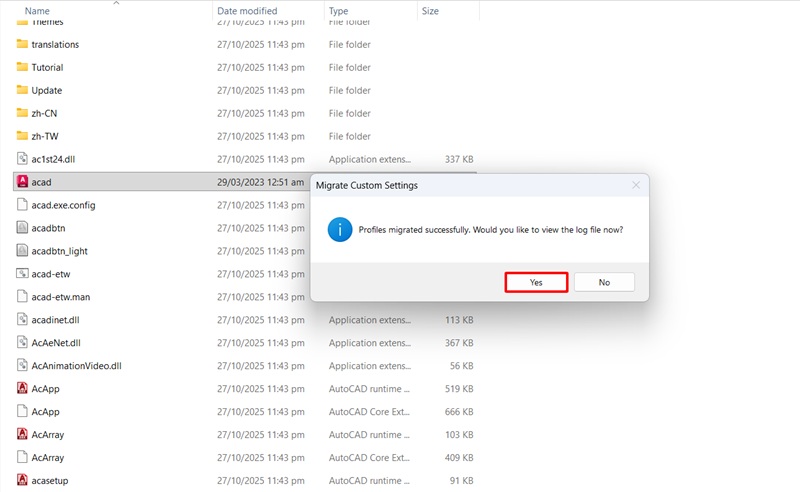800x492 pixels.
Task: Sort files by Size column header
Action: [x=430, y=11]
